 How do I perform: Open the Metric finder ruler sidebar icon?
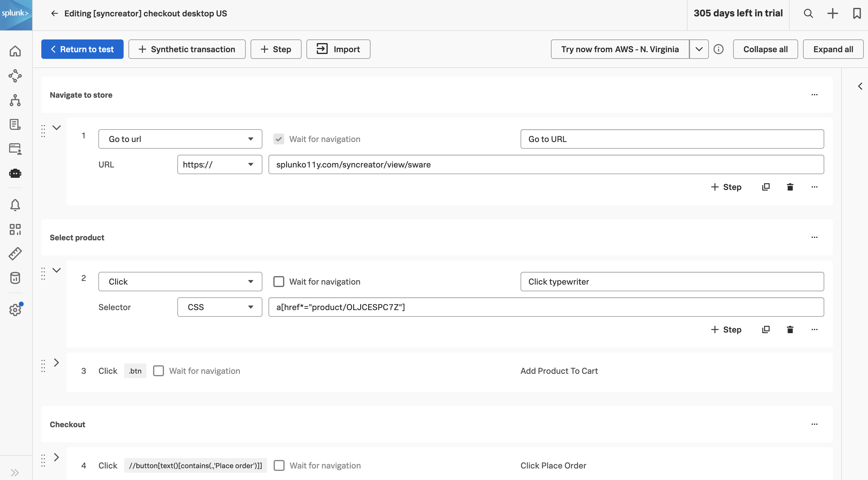click(x=15, y=253)
